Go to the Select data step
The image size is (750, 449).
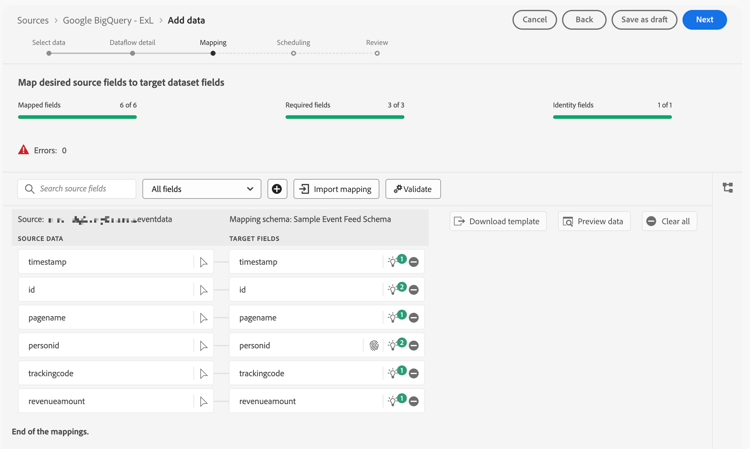tap(49, 53)
